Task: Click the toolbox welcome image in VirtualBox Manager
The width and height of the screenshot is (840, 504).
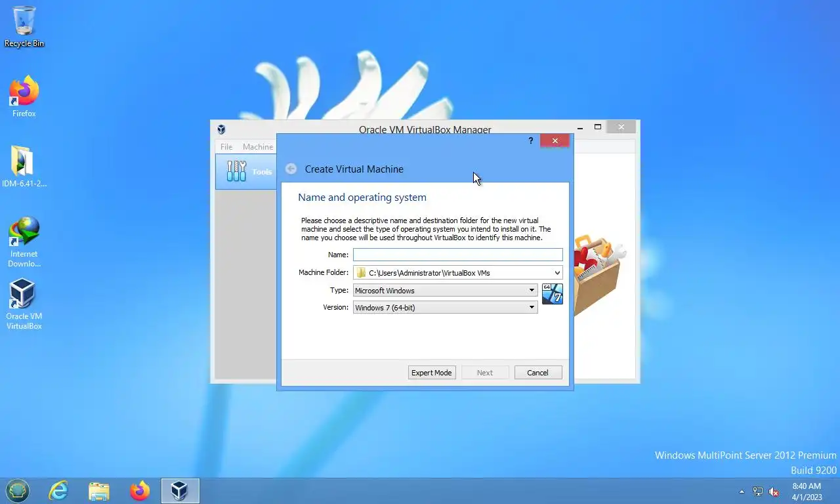Action: point(598,276)
